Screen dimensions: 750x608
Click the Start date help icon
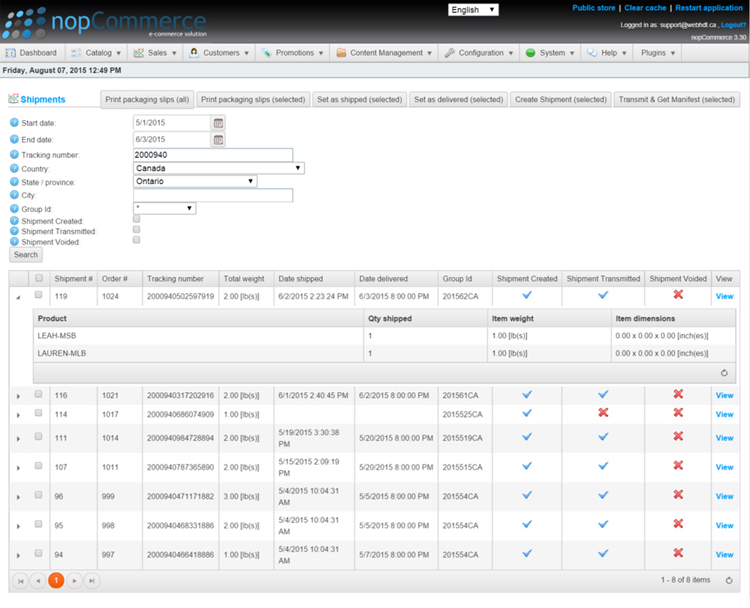pyautogui.click(x=14, y=122)
